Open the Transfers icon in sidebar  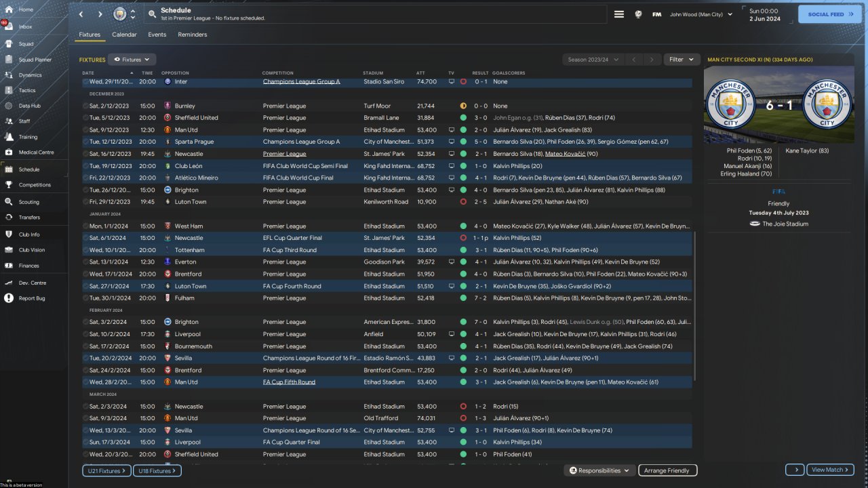pos(9,218)
